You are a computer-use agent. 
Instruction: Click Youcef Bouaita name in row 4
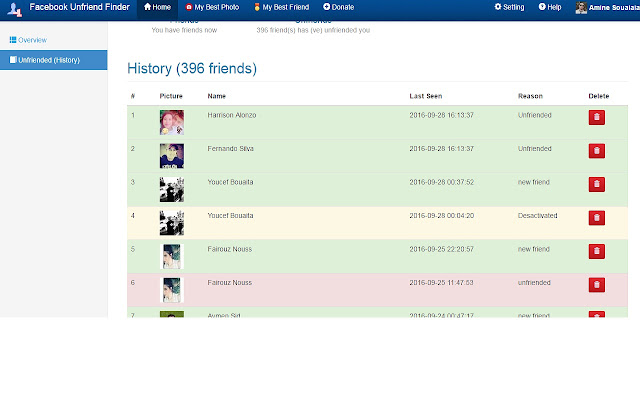[x=230, y=216]
